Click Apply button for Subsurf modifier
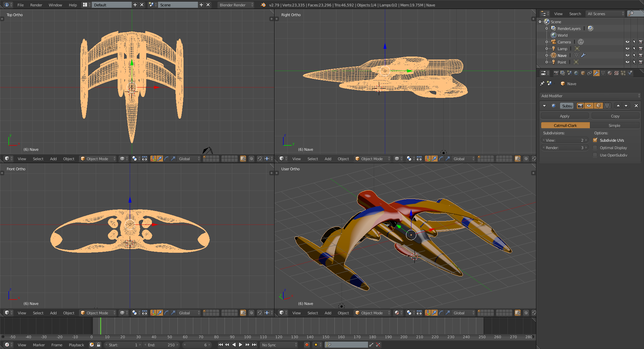The width and height of the screenshot is (644, 349). click(x=565, y=116)
